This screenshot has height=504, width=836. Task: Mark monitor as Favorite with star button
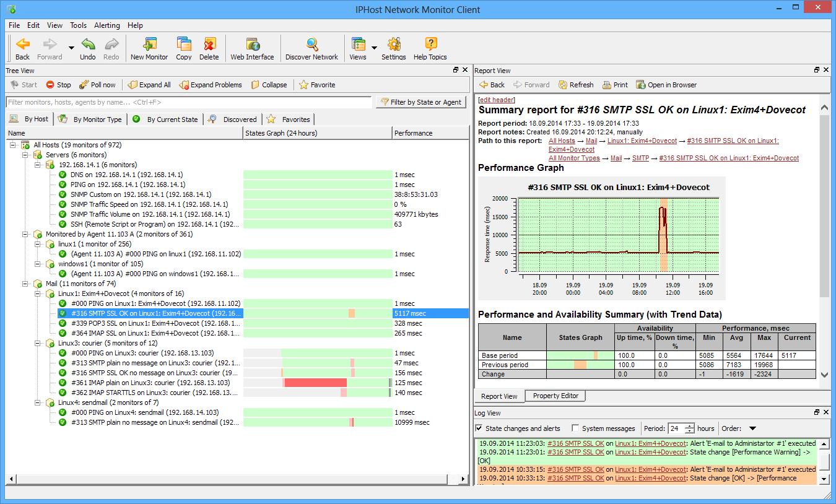(317, 85)
